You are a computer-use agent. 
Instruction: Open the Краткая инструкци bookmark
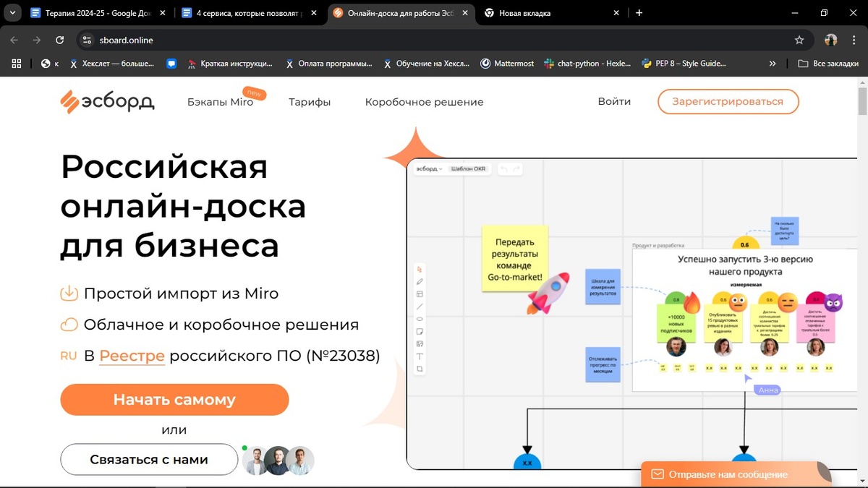click(230, 64)
